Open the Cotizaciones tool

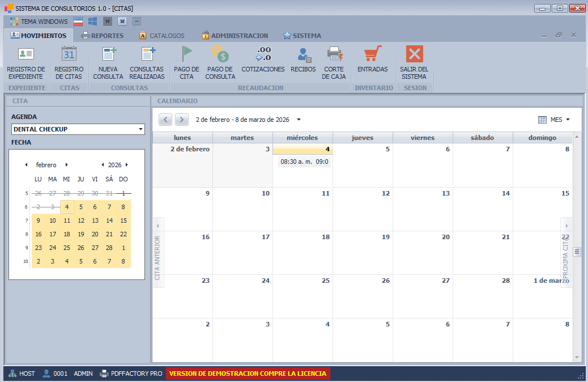click(263, 62)
